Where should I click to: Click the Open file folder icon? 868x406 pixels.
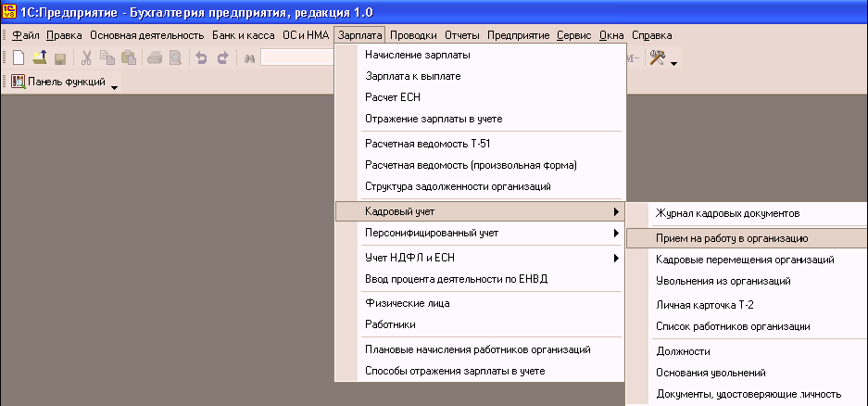tap(39, 57)
